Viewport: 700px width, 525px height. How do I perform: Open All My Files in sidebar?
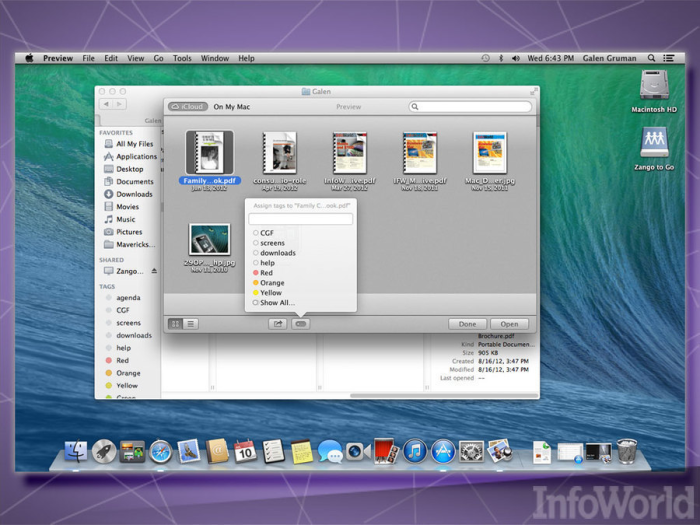click(129, 144)
